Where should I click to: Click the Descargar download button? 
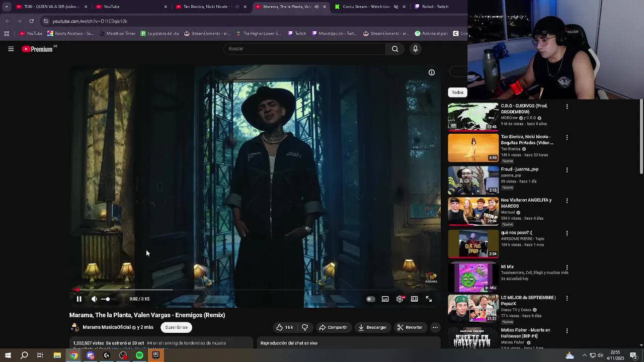point(372,327)
